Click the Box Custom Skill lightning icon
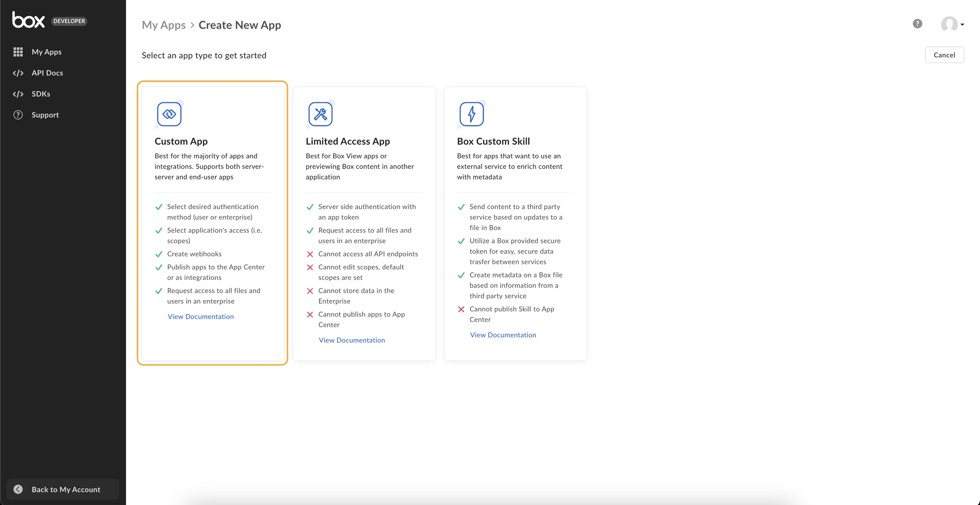The height and width of the screenshot is (505, 980). tap(471, 114)
